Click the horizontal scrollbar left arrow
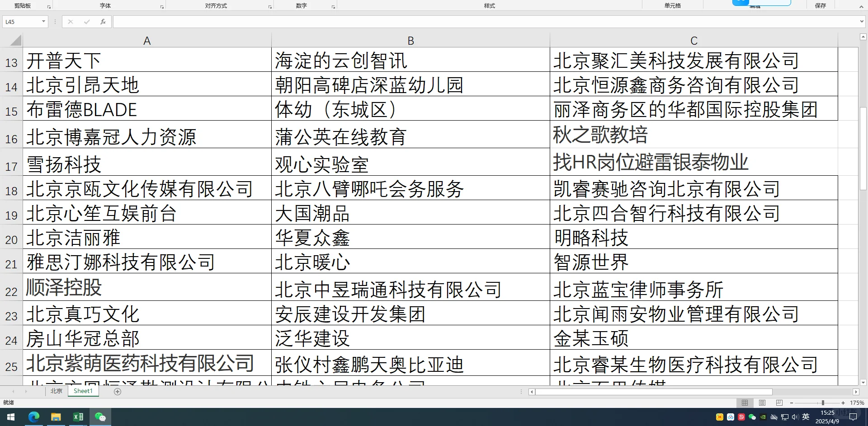Screen dimensions: 868x426 click(x=532, y=392)
